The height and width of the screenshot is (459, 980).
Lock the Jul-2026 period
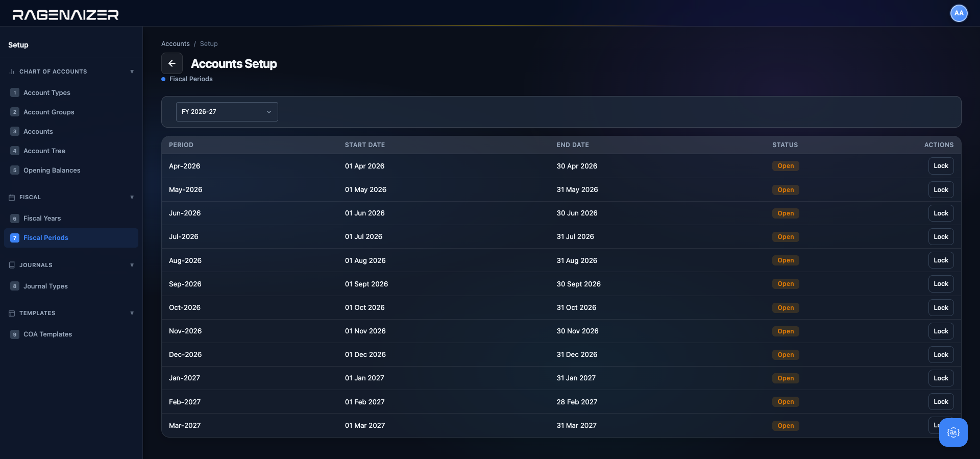tap(941, 237)
